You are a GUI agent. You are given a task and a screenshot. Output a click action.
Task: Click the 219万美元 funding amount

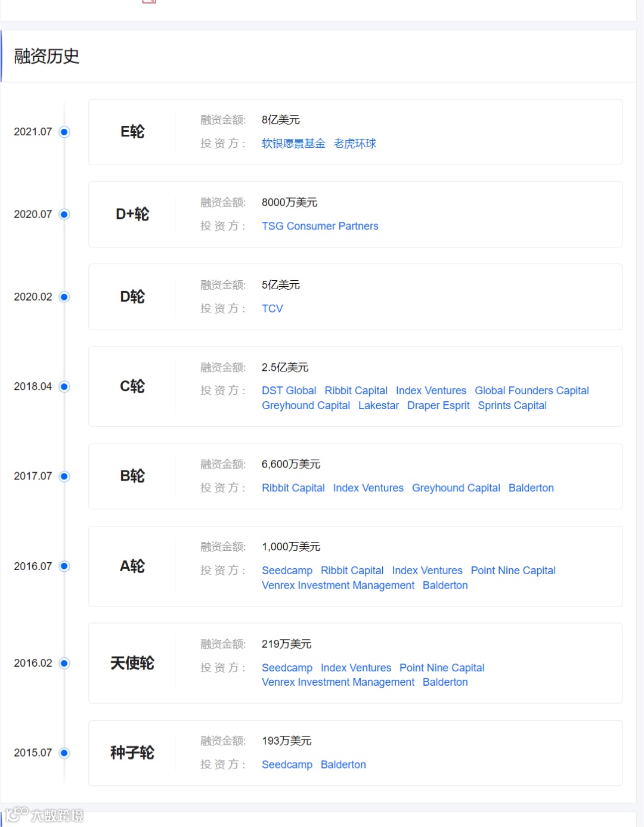click(x=287, y=644)
